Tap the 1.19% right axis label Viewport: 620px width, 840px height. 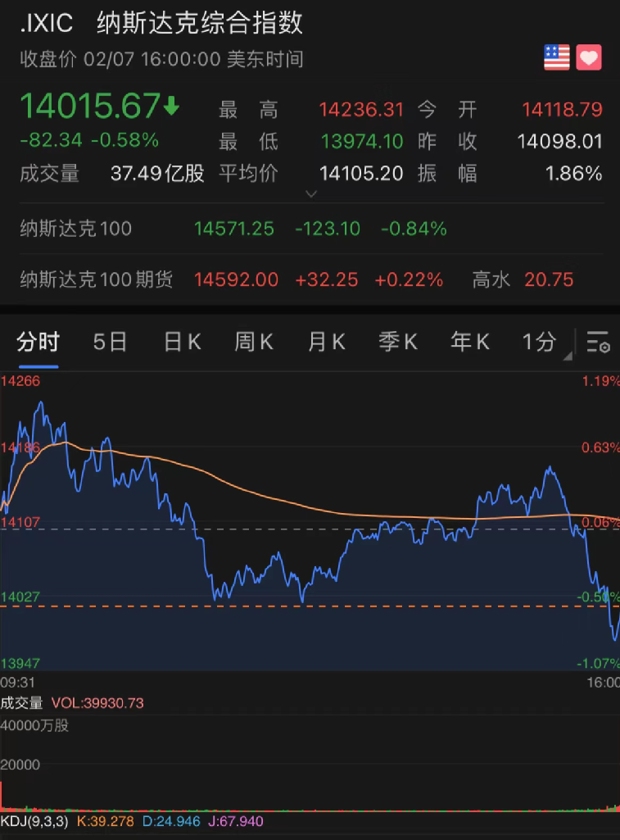600,381
